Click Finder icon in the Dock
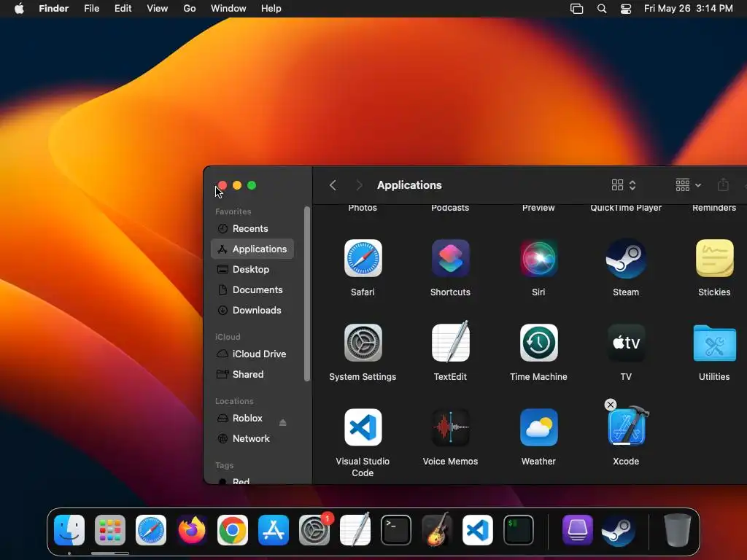The image size is (747, 560). (69, 530)
